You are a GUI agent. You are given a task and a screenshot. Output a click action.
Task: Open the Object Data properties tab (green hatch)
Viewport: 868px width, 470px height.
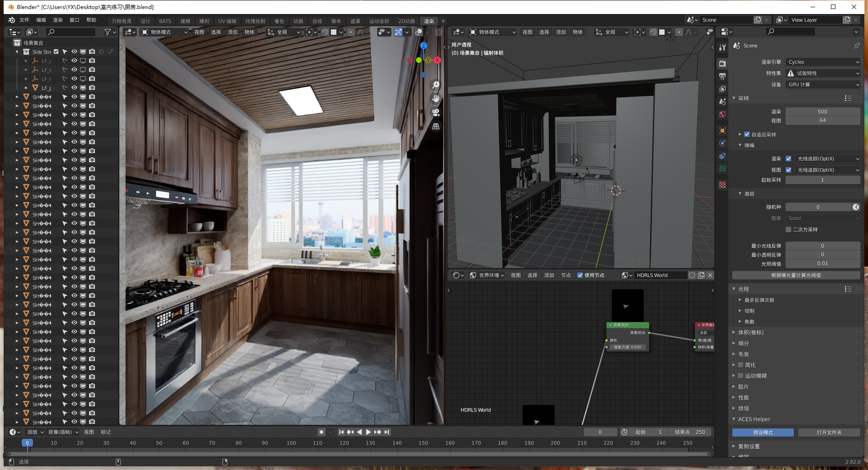click(722, 169)
